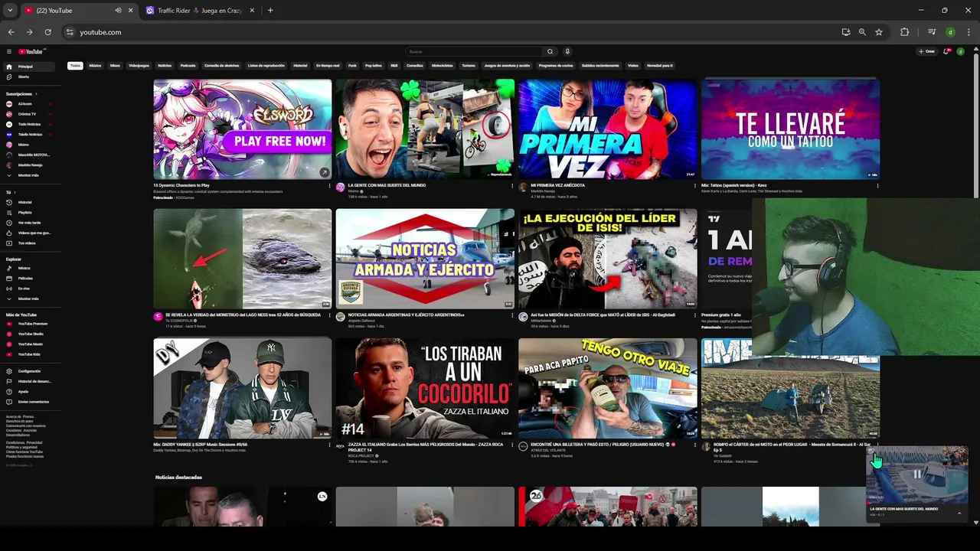Open Ver más tarde list
Viewport: 980px width, 551px height.
point(29,223)
